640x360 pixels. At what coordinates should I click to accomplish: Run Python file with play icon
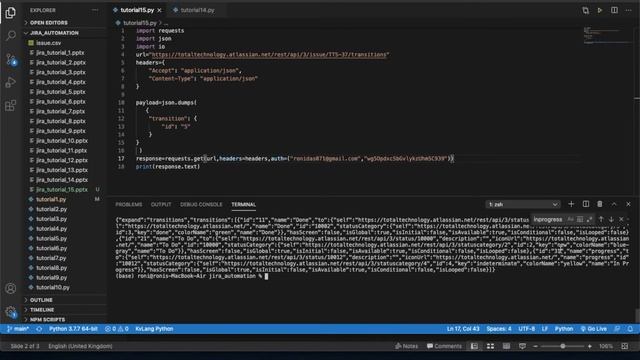600,10
